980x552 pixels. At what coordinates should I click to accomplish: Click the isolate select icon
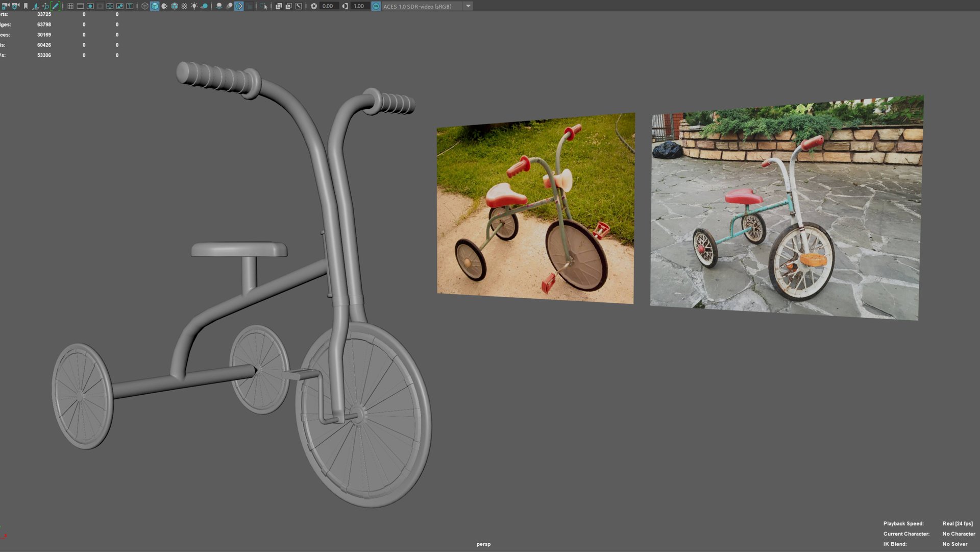264,6
